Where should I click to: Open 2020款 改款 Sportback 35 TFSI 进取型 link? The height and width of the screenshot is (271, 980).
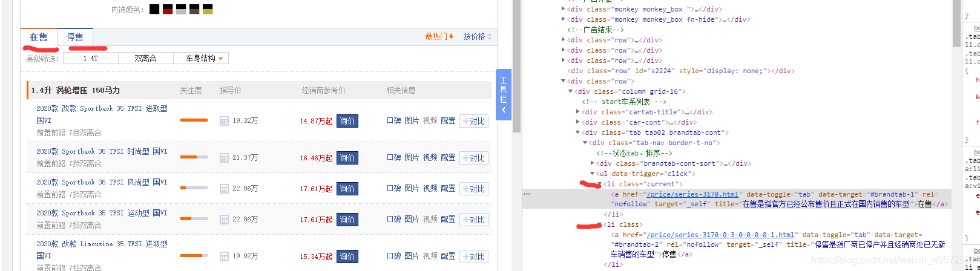[102, 114]
